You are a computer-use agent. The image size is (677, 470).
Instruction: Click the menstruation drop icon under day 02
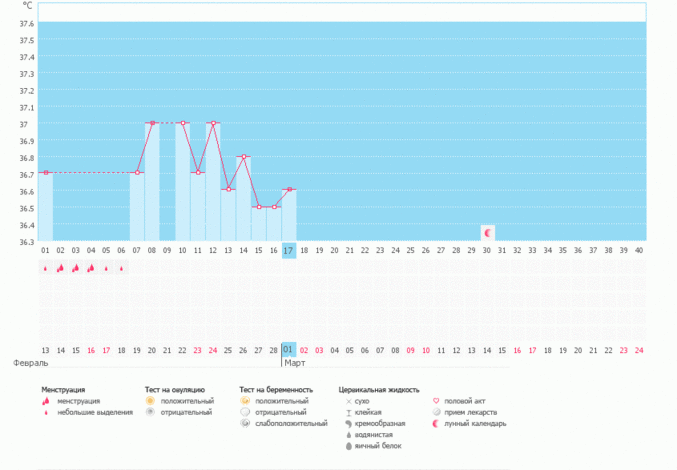pyautogui.click(x=60, y=268)
